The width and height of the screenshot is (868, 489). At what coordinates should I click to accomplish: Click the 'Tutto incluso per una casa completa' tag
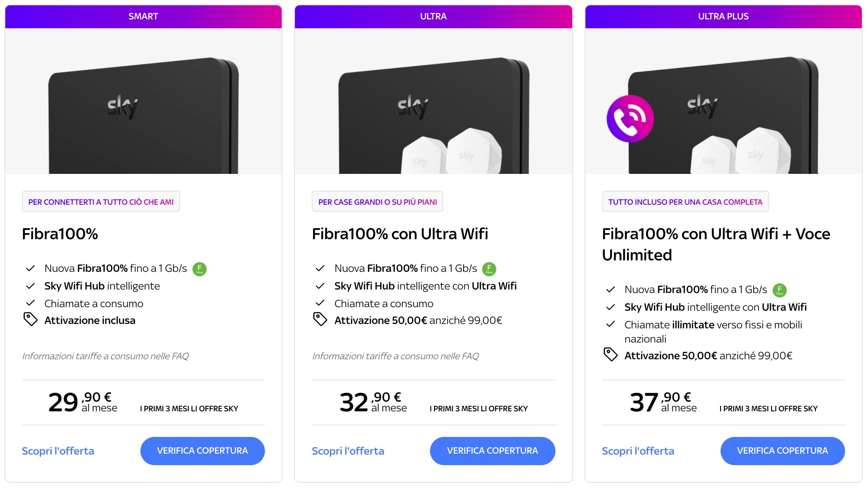coord(685,202)
